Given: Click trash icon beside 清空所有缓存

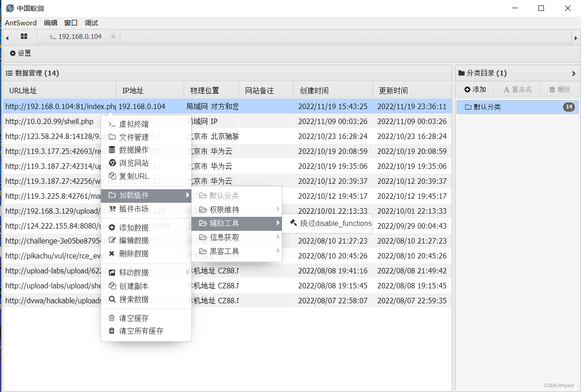Looking at the screenshot, I should 112,331.
